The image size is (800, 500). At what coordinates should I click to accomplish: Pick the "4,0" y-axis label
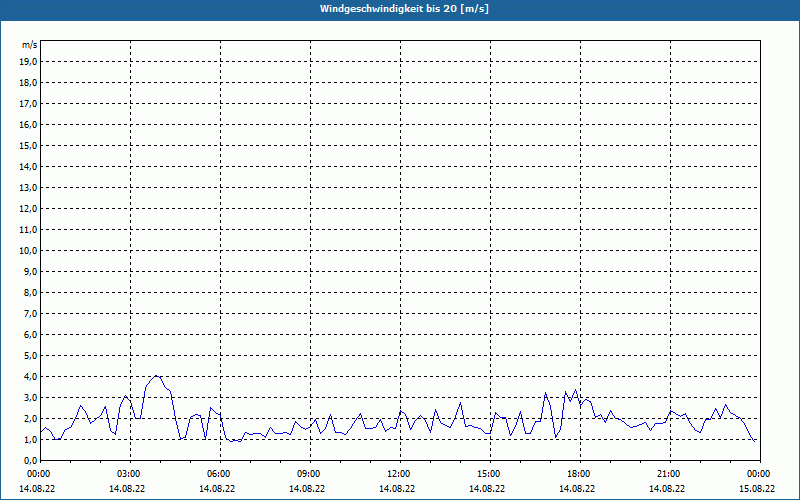31,376
